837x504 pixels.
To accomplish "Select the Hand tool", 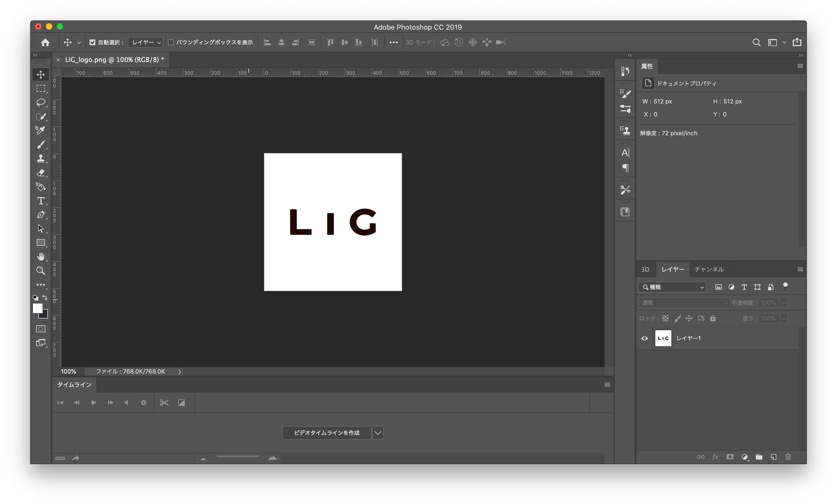I will (x=41, y=257).
